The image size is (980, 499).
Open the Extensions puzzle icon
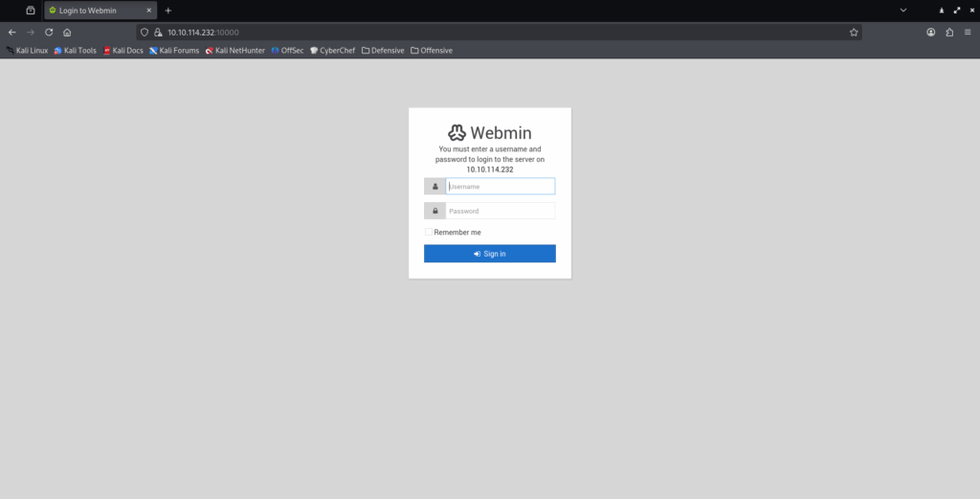[x=949, y=32]
